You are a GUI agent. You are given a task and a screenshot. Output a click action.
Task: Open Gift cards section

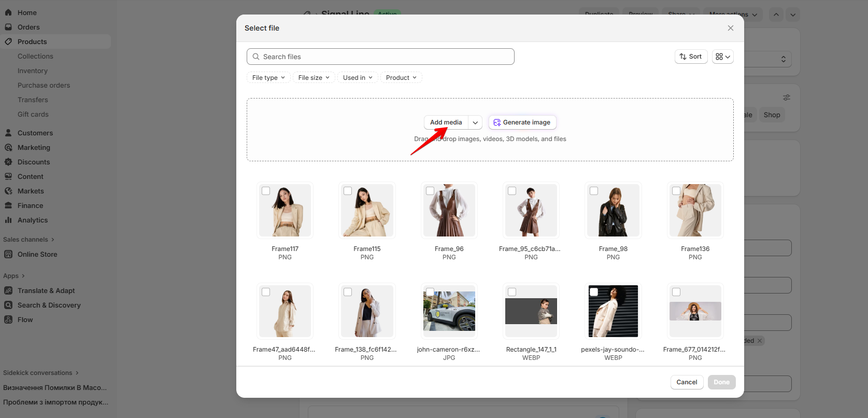(x=33, y=114)
